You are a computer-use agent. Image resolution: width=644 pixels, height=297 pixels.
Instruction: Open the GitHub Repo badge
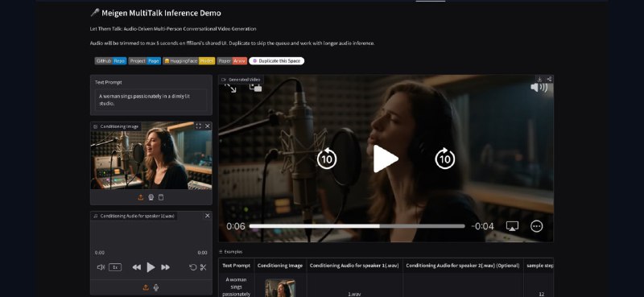tap(110, 61)
